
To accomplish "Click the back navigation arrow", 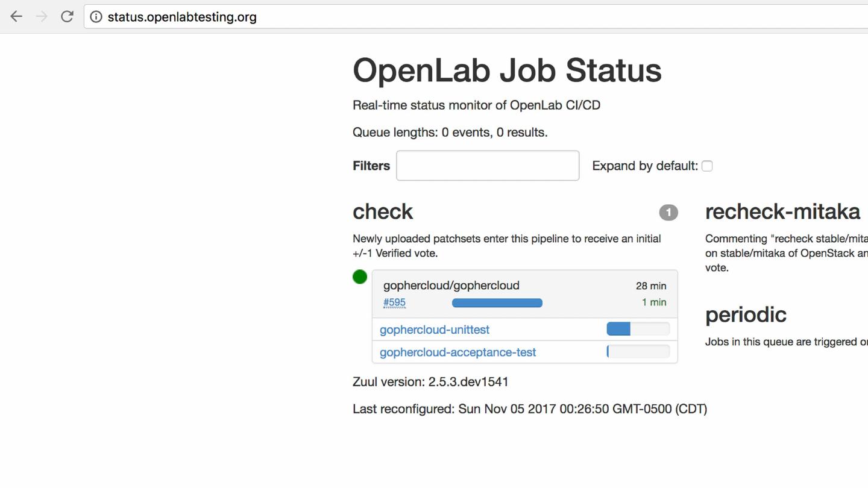I will coord(16,16).
